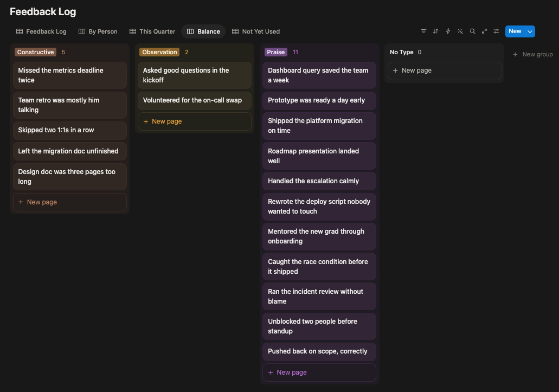Click the Constructive count 5
Image resolution: width=559 pixels, height=392 pixels.
63,52
